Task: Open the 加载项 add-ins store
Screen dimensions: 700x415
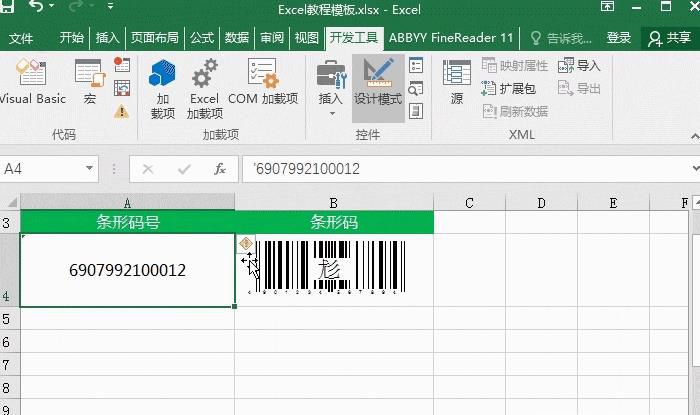Action: (x=162, y=89)
